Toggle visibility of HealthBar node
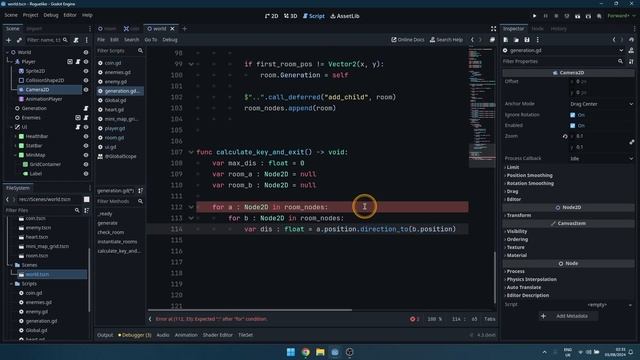 point(86,136)
